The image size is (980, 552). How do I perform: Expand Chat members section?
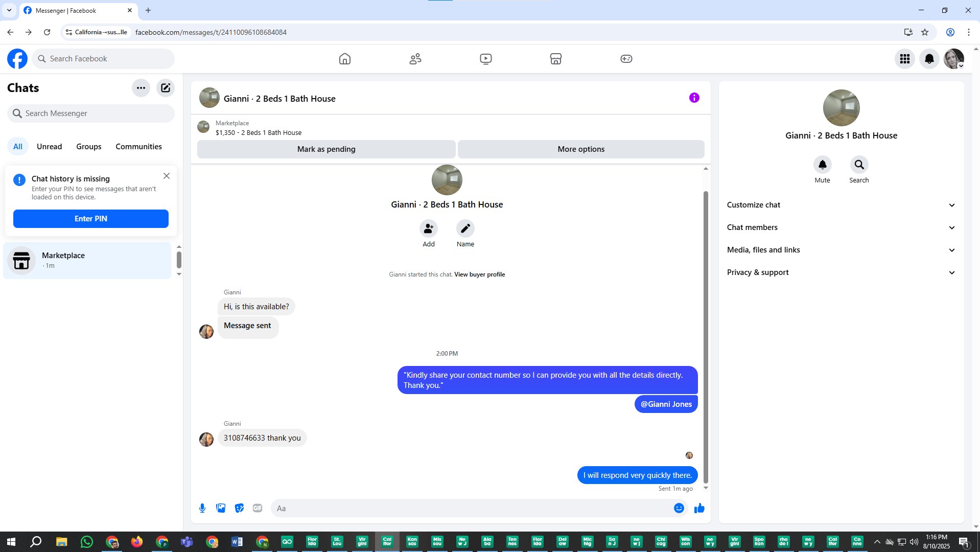point(842,227)
